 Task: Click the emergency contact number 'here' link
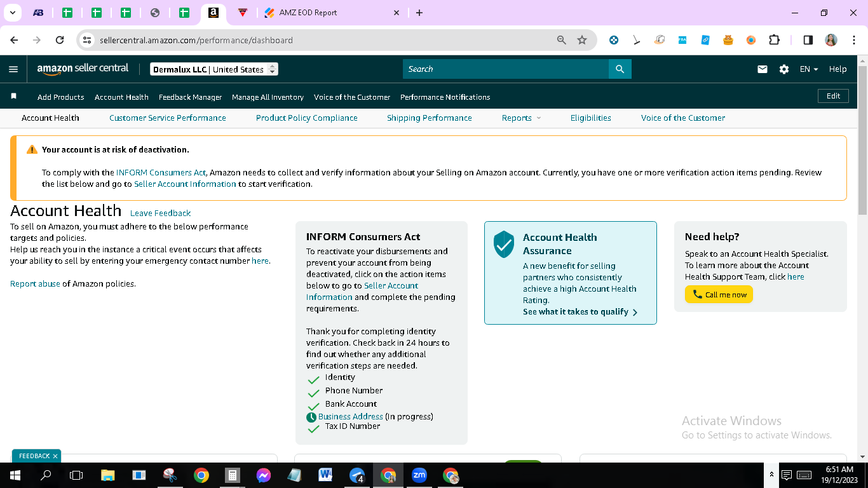(x=260, y=261)
